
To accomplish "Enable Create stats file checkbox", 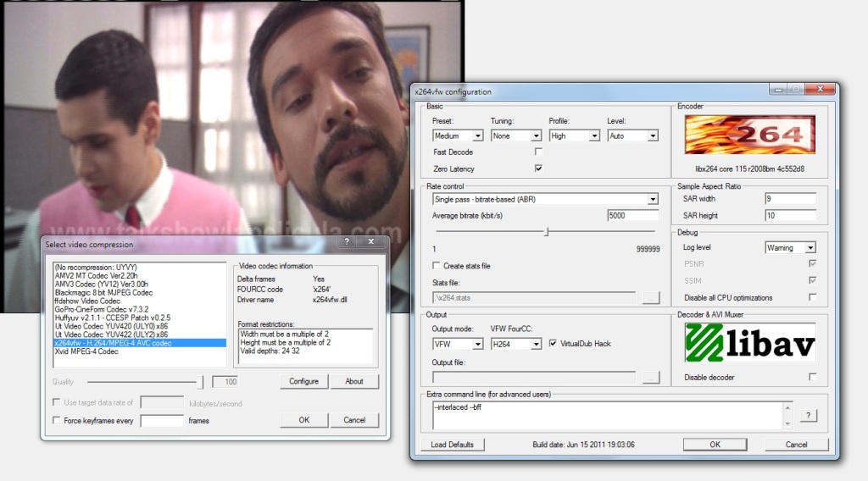I will point(437,265).
